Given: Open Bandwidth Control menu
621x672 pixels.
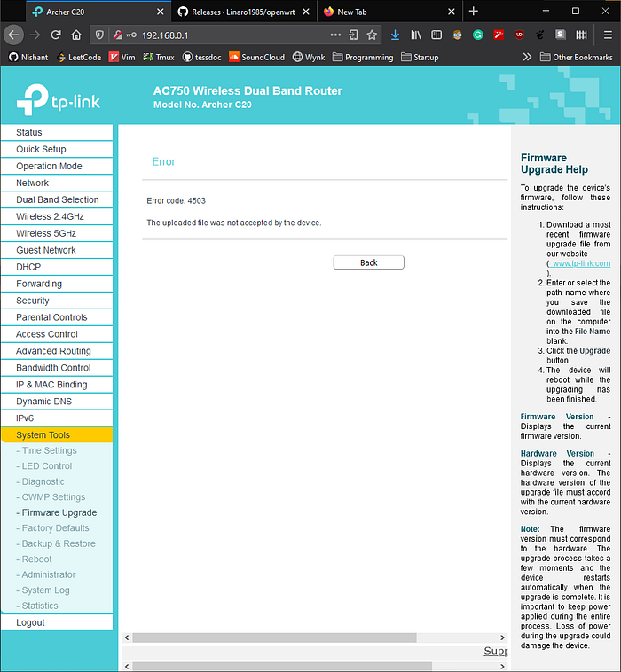Looking at the screenshot, I should (57, 368).
